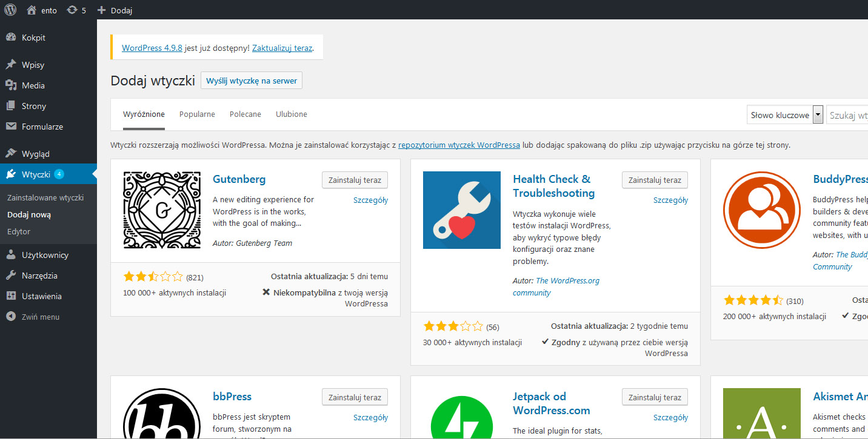Switch to the Popularne tab
This screenshot has height=439, width=868.
pos(197,114)
